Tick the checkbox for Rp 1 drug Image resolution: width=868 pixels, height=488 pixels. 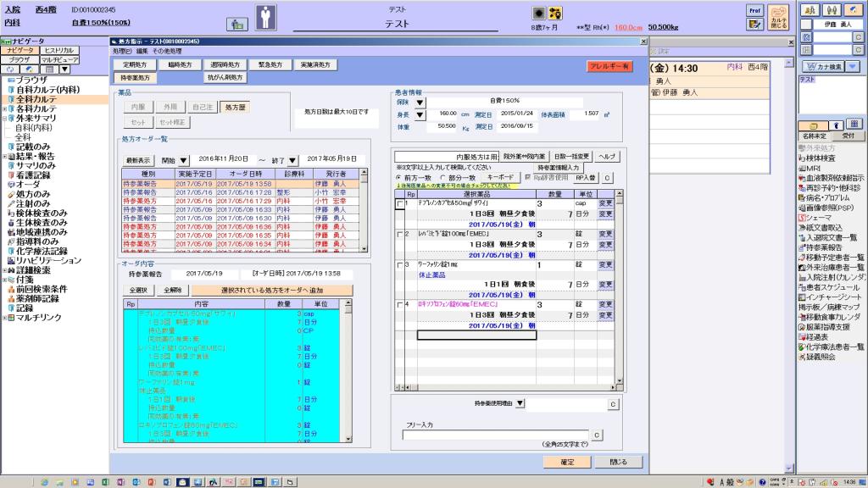point(400,204)
